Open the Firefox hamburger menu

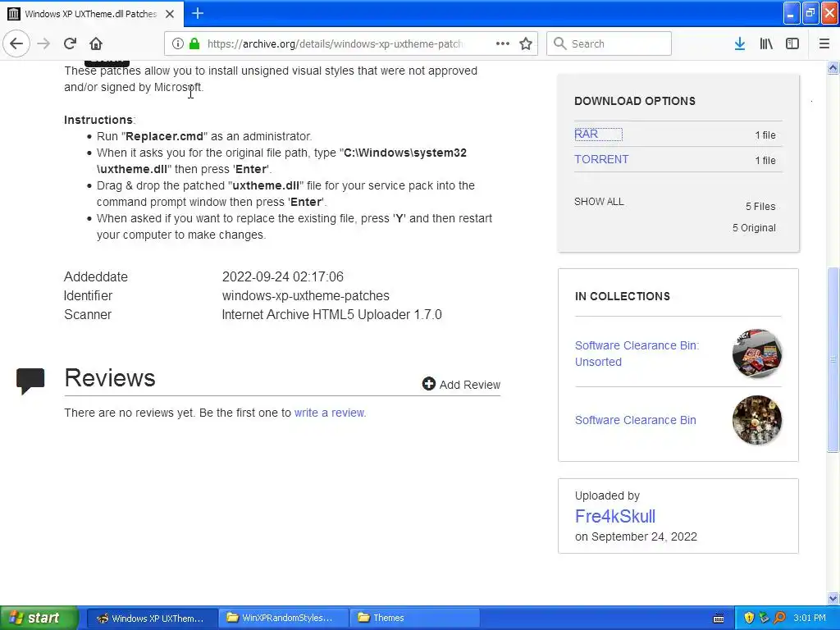pos(824,43)
